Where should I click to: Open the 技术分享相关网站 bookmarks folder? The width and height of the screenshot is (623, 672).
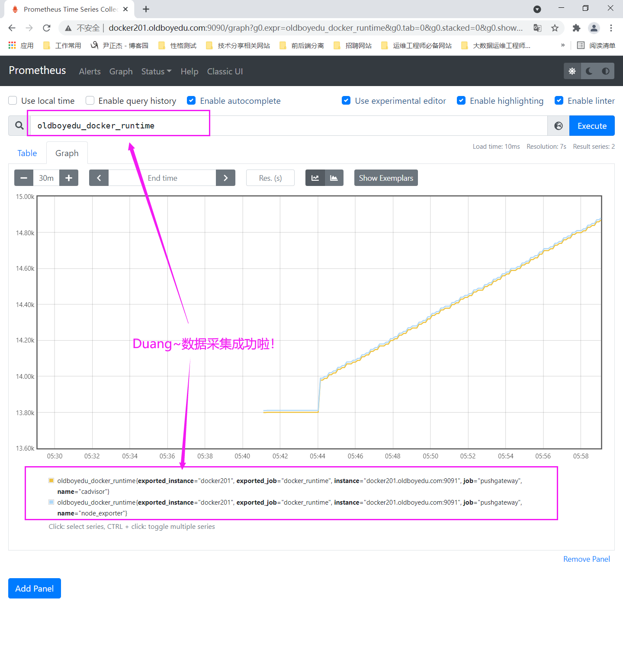(238, 45)
